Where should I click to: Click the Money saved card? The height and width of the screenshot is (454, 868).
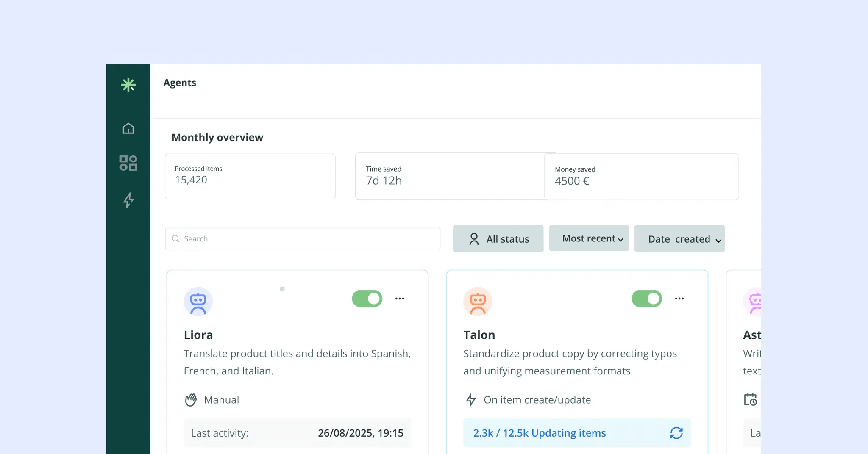click(641, 177)
